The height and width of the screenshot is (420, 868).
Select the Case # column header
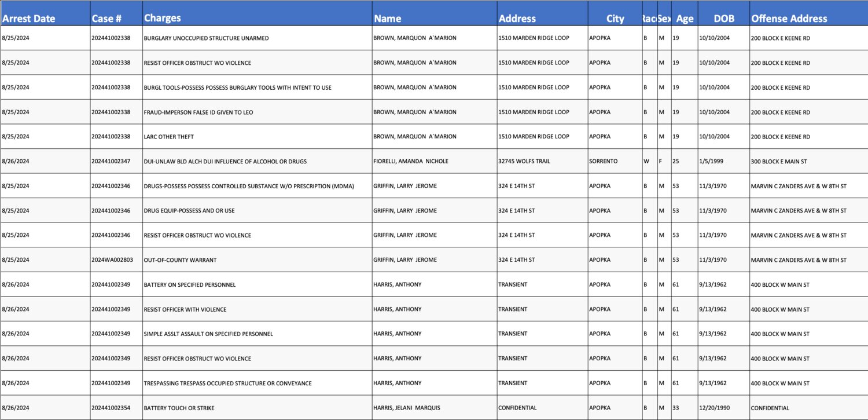pos(116,13)
